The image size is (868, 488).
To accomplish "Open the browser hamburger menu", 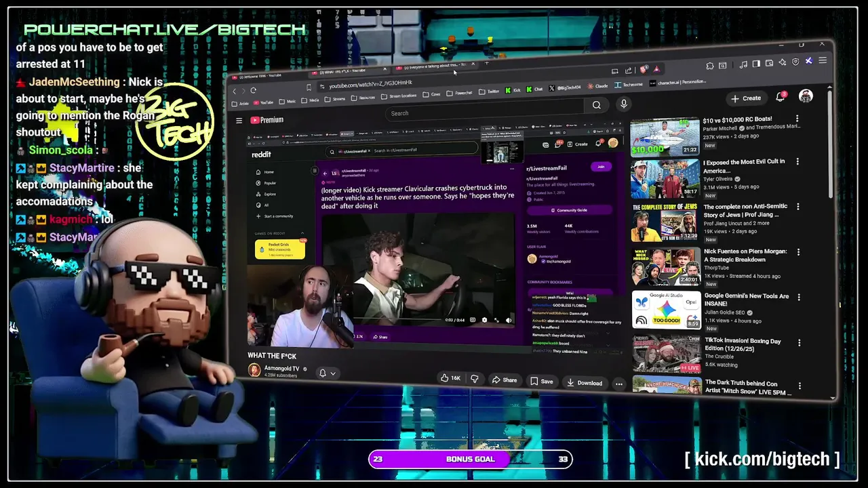I will point(823,60).
